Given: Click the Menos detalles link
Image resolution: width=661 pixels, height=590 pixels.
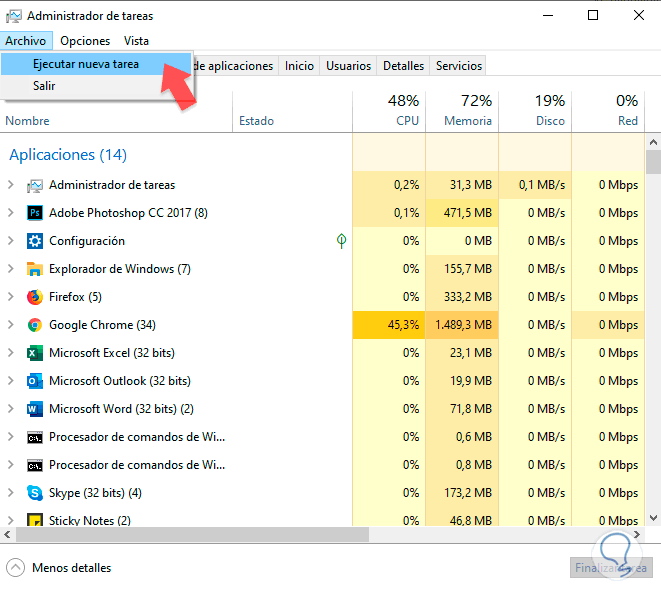Looking at the screenshot, I should 72,568.
